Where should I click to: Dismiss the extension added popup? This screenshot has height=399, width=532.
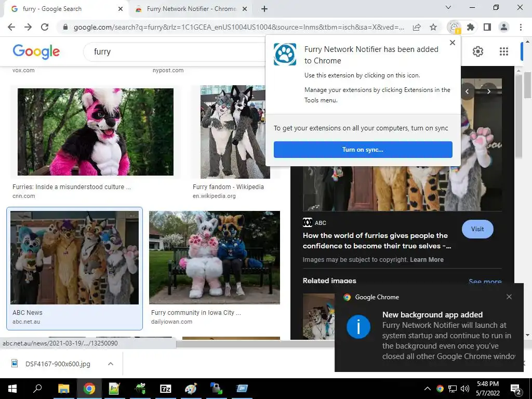453,43
